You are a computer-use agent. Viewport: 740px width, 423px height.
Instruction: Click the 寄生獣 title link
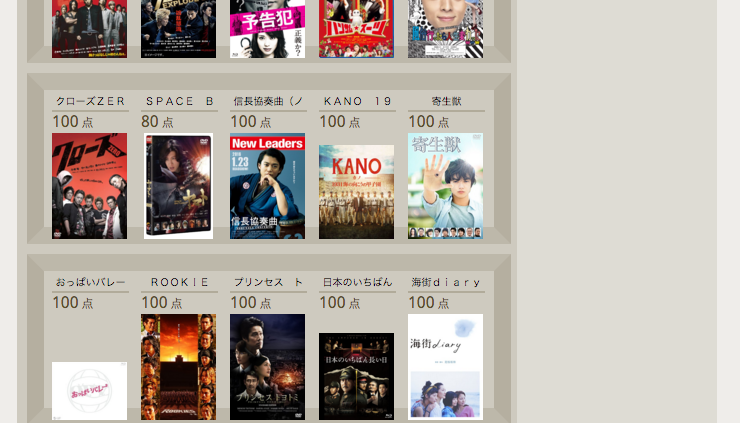446,101
